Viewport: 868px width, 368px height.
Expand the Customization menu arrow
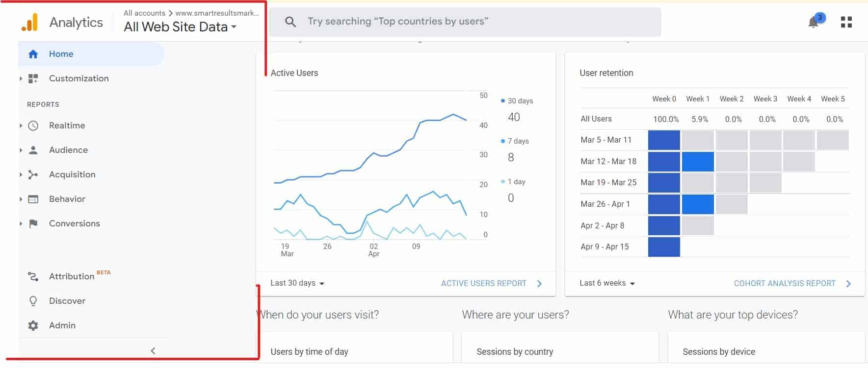click(21, 78)
